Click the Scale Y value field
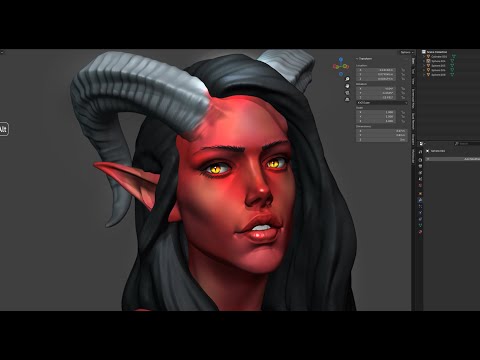 click(x=376, y=117)
